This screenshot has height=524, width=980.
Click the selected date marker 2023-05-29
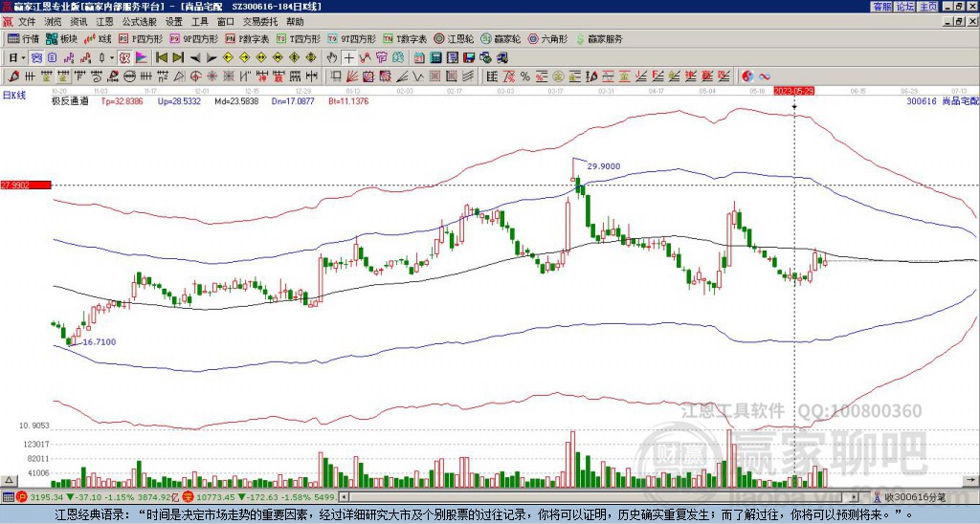pos(793,91)
